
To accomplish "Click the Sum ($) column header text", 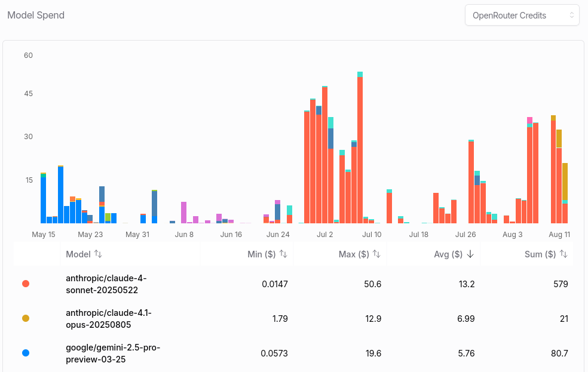I will (540, 254).
